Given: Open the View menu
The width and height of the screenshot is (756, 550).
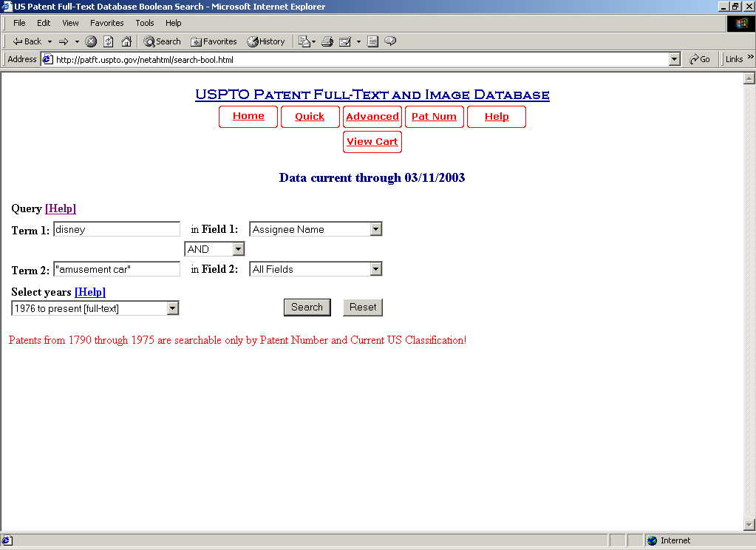Looking at the screenshot, I should [70, 23].
